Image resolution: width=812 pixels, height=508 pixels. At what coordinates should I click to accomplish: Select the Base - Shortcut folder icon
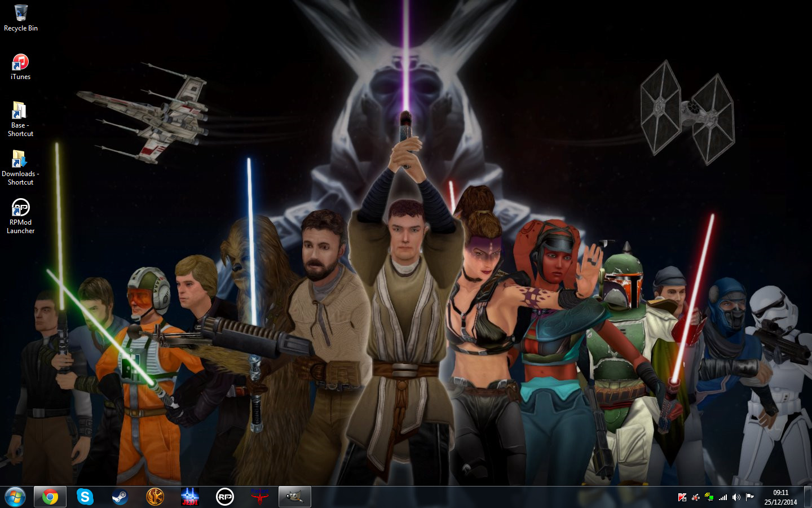[20, 119]
